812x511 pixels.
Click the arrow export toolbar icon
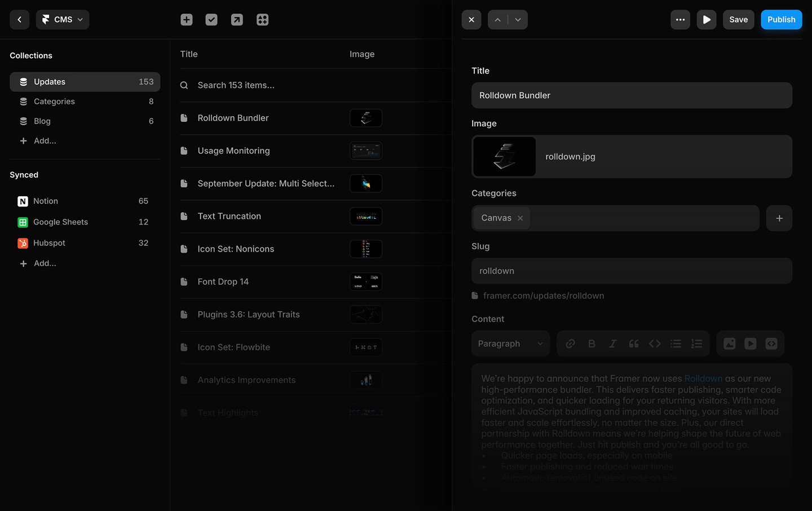point(237,20)
